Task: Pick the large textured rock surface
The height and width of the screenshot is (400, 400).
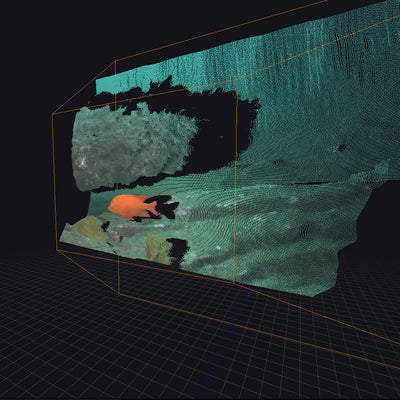Action: click(x=132, y=148)
